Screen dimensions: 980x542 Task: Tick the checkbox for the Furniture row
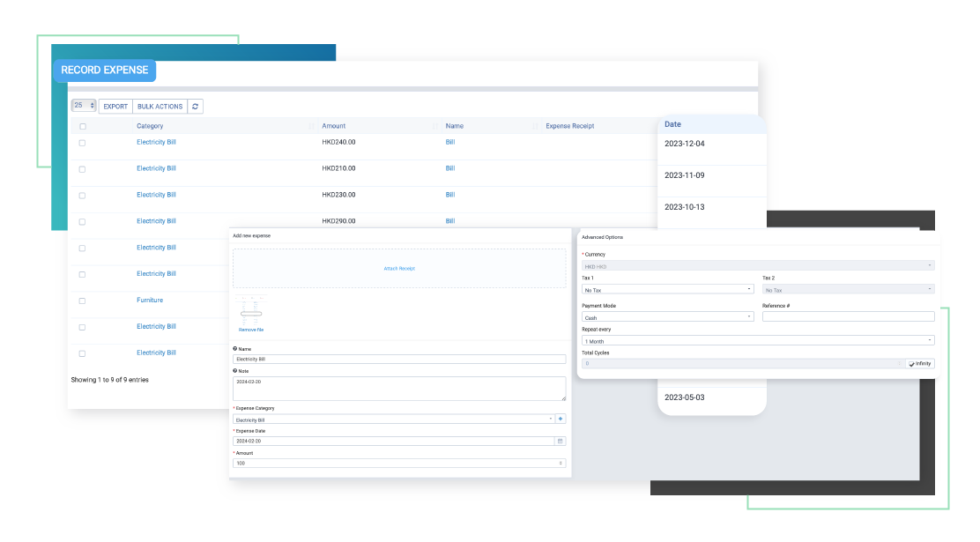point(83,301)
